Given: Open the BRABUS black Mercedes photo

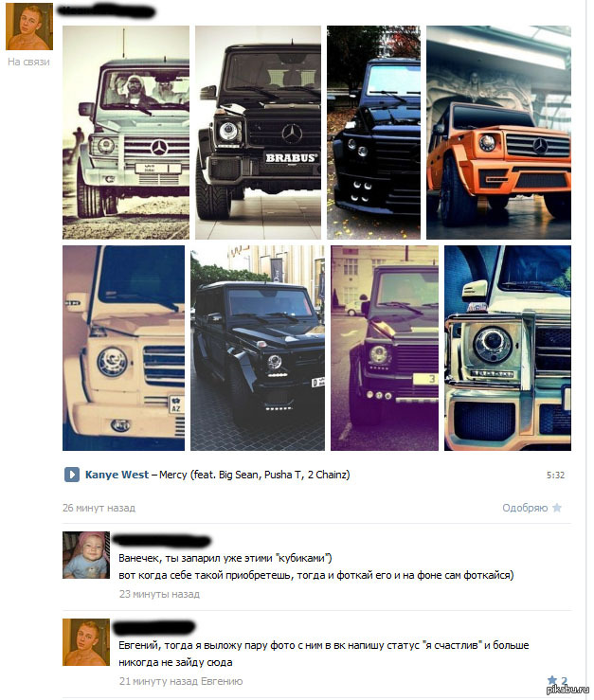Looking at the screenshot, I should (258, 133).
